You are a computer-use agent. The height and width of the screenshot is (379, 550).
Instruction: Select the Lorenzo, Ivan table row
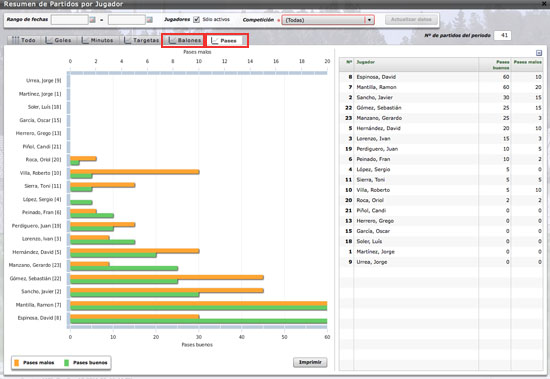click(441, 139)
